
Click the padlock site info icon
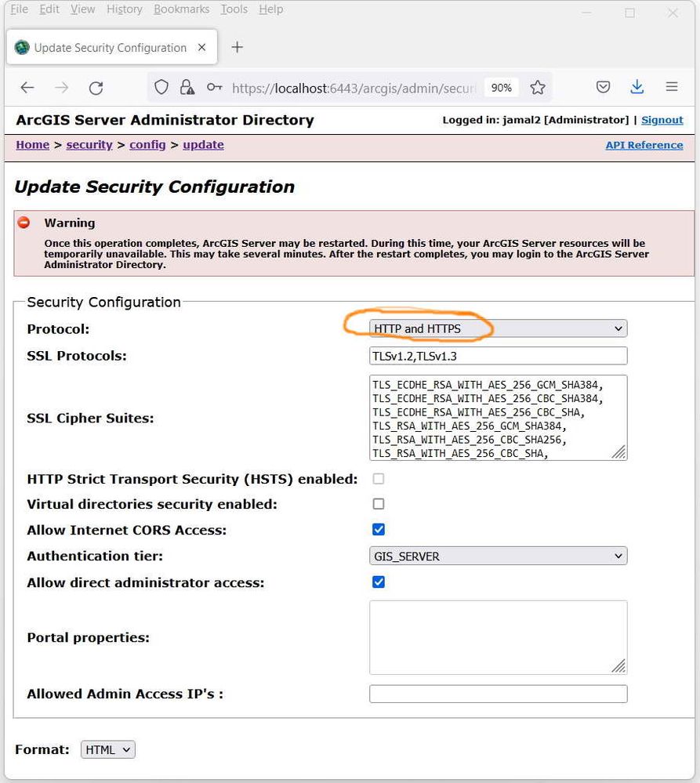(x=186, y=88)
